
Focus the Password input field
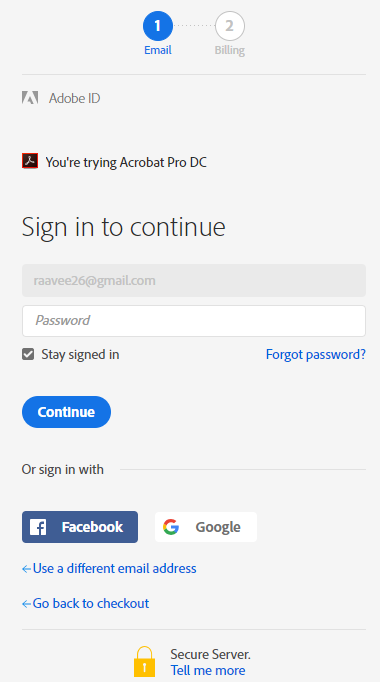(x=194, y=321)
